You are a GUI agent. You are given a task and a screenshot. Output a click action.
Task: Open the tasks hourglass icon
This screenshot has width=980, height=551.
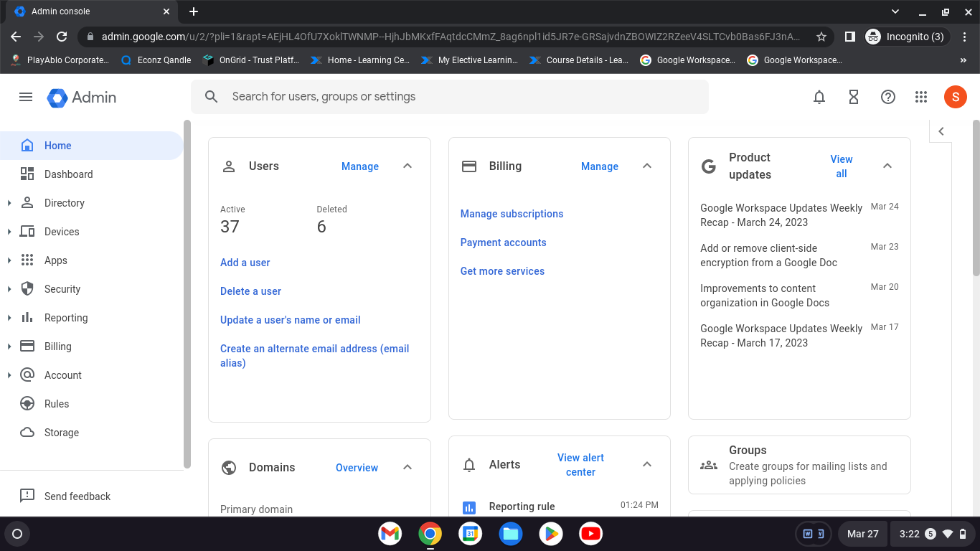tap(854, 97)
